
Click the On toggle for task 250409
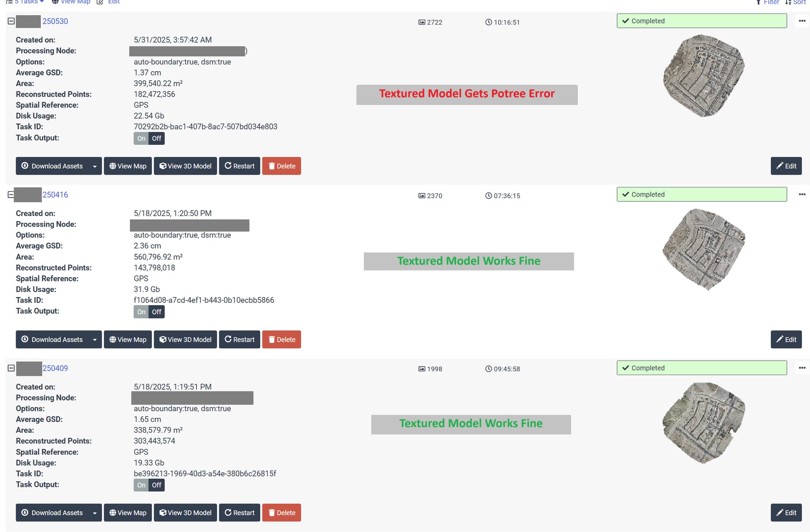(141, 485)
